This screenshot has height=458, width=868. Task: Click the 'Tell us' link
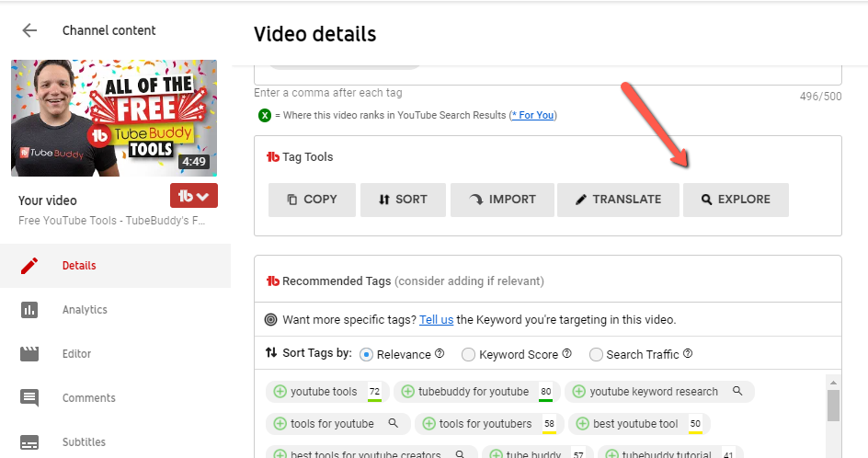tap(436, 320)
